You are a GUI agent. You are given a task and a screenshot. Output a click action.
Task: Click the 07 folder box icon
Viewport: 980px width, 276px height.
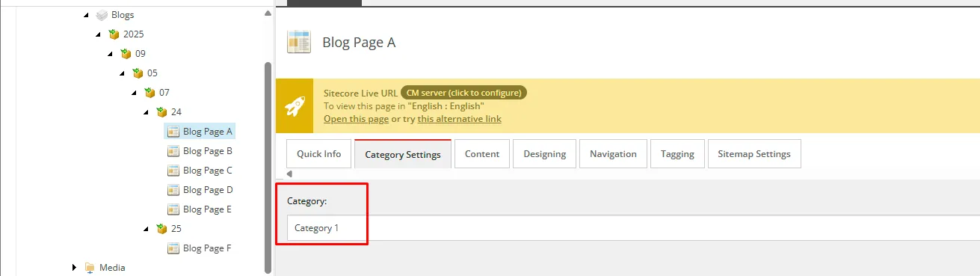click(x=150, y=93)
